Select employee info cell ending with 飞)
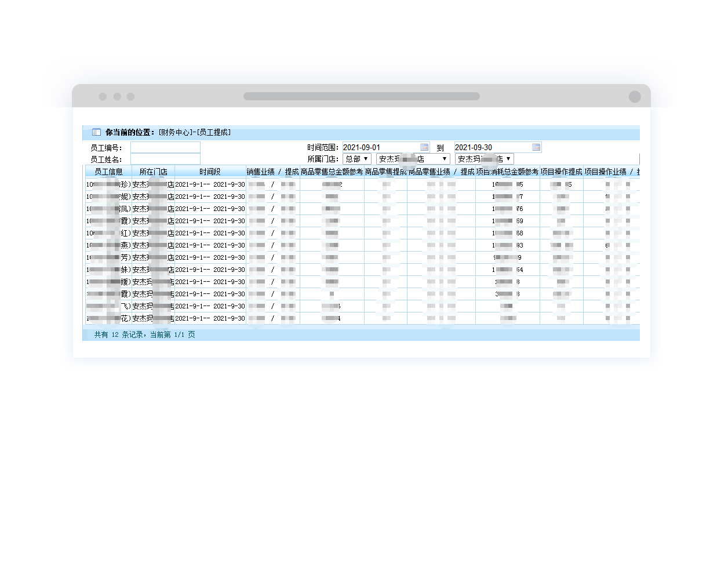The height and width of the screenshot is (567, 728). [x=108, y=306]
